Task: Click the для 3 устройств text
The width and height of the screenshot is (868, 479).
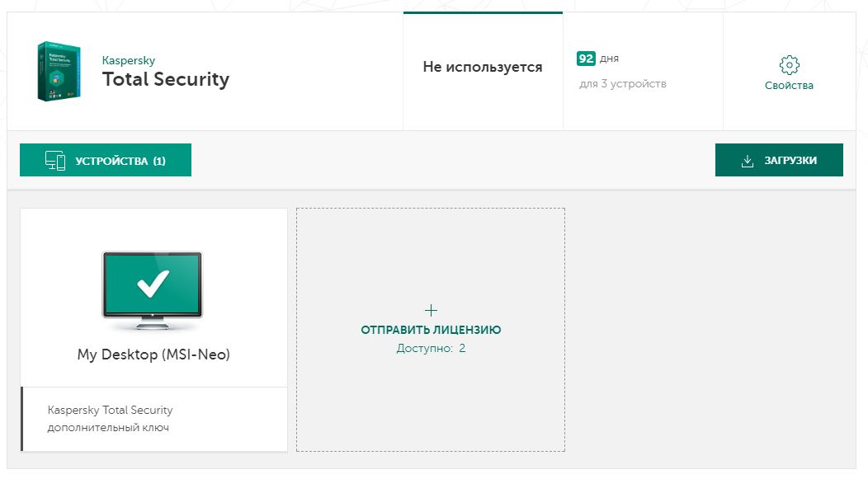Action: coord(622,84)
